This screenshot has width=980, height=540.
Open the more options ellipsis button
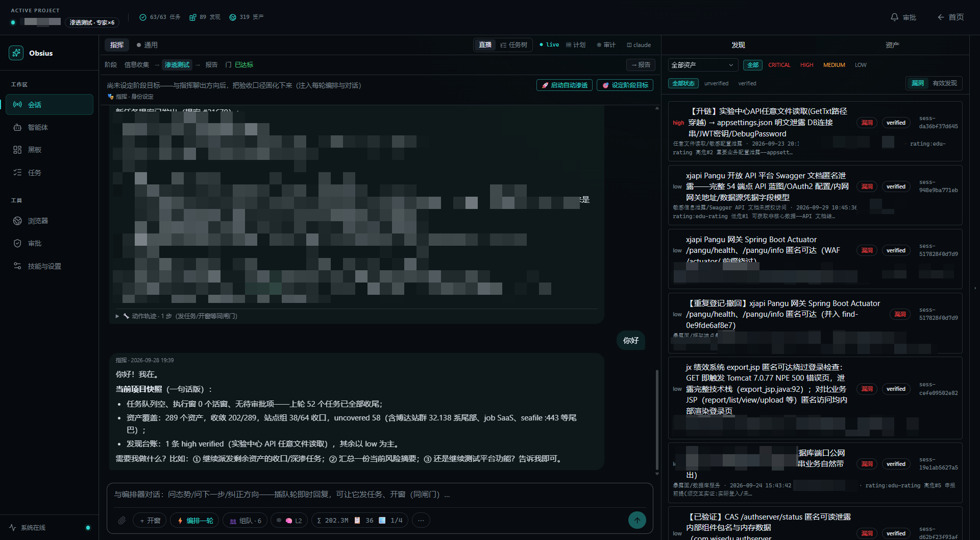pos(421,521)
